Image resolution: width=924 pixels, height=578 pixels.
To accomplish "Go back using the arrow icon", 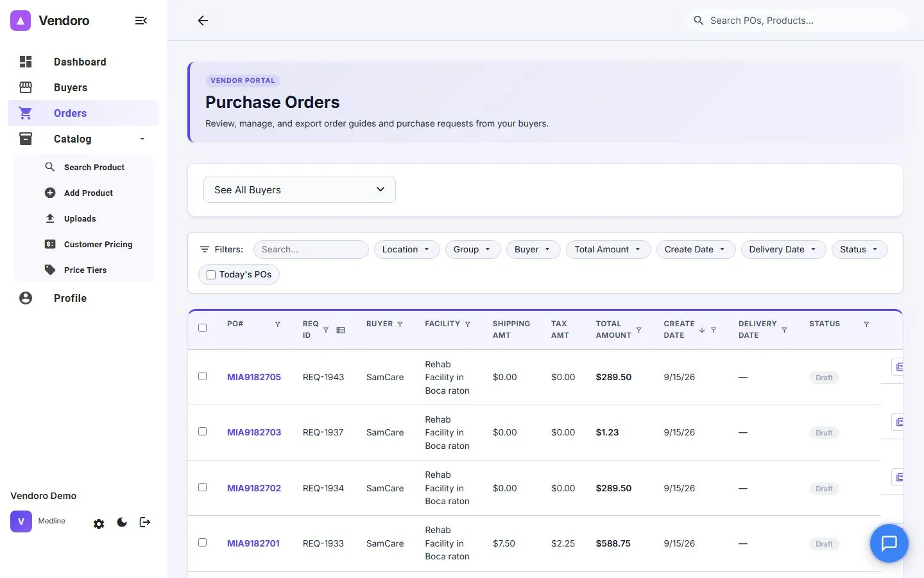I will (x=203, y=21).
